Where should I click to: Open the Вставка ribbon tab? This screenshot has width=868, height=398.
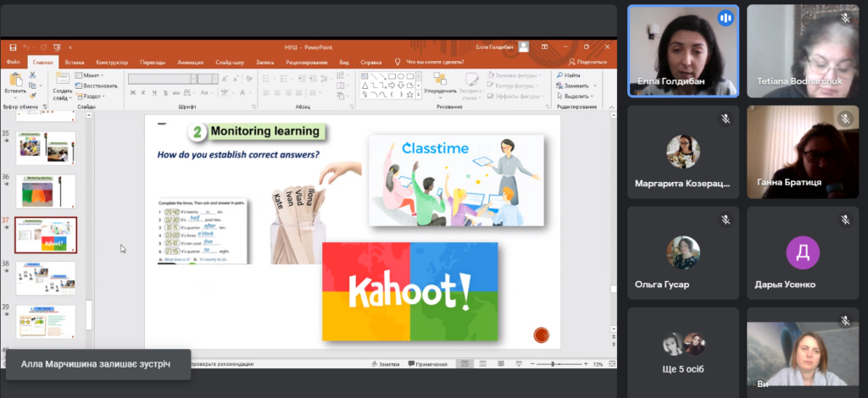click(x=75, y=62)
